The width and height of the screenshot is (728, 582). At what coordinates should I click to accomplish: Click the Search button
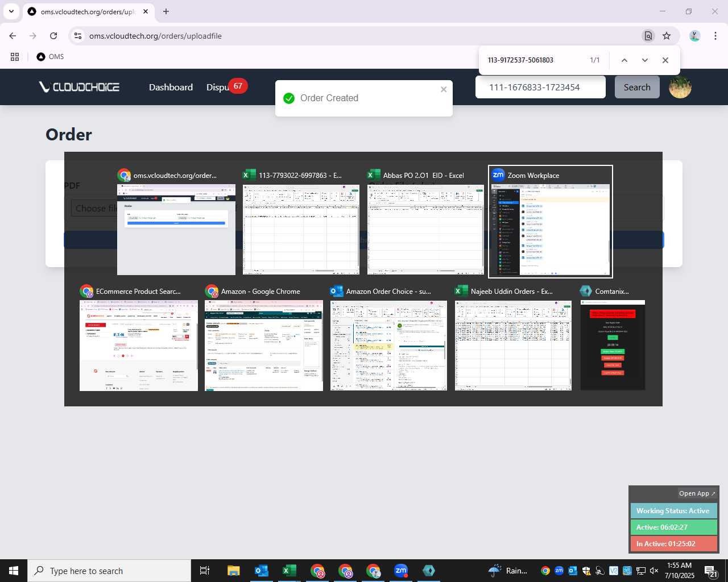tap(637, 87)
